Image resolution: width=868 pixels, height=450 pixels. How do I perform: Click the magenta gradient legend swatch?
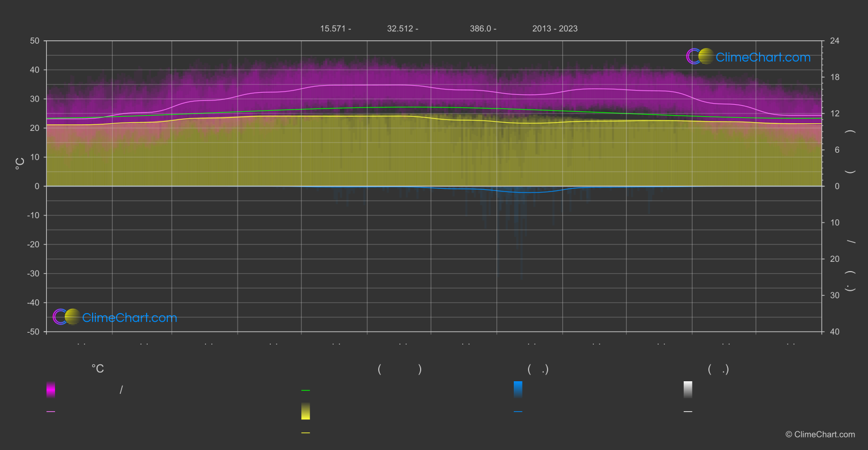[x=51, y=389]
